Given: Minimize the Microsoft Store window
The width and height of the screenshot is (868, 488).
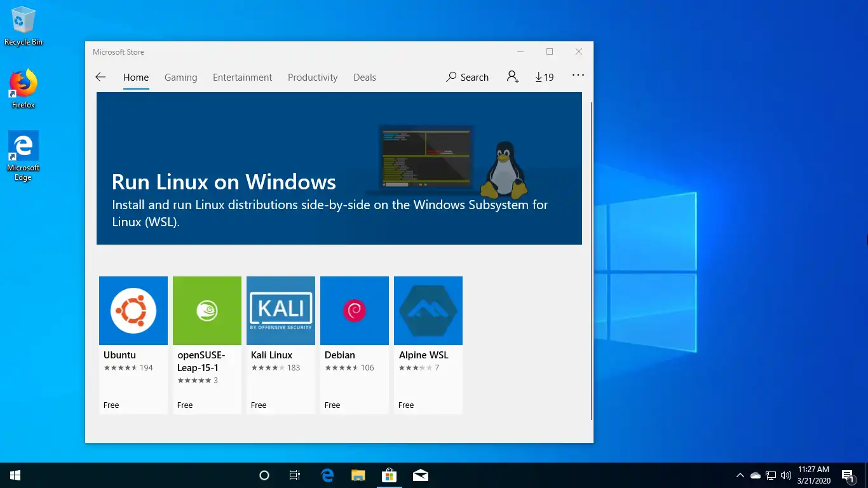Looking at the screenshot, I should [x=520, y=51].
